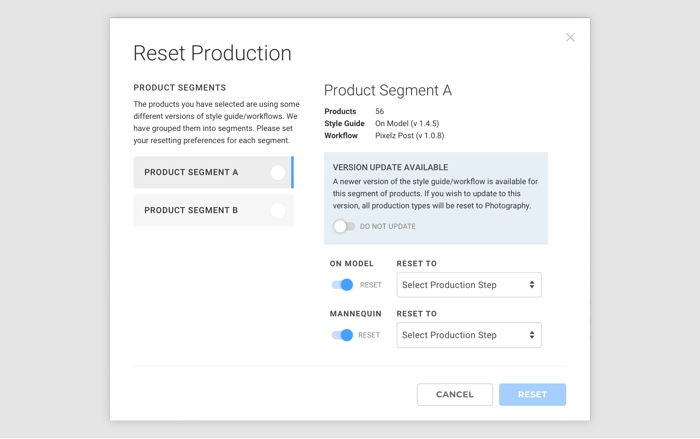Enable the version update toggle
700x439 pixels.
pos(344,226)
